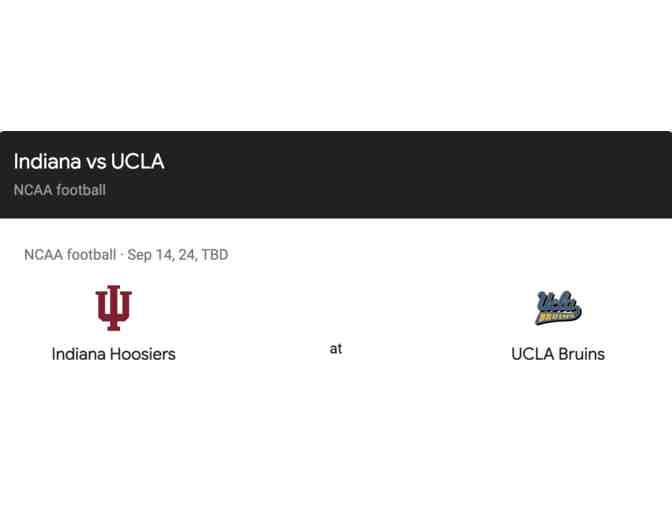This screenshot has width=672, height=510.
Task: Click the gold Bruins banner inside the UCLA logo
Action: click(x=559, y=318)
